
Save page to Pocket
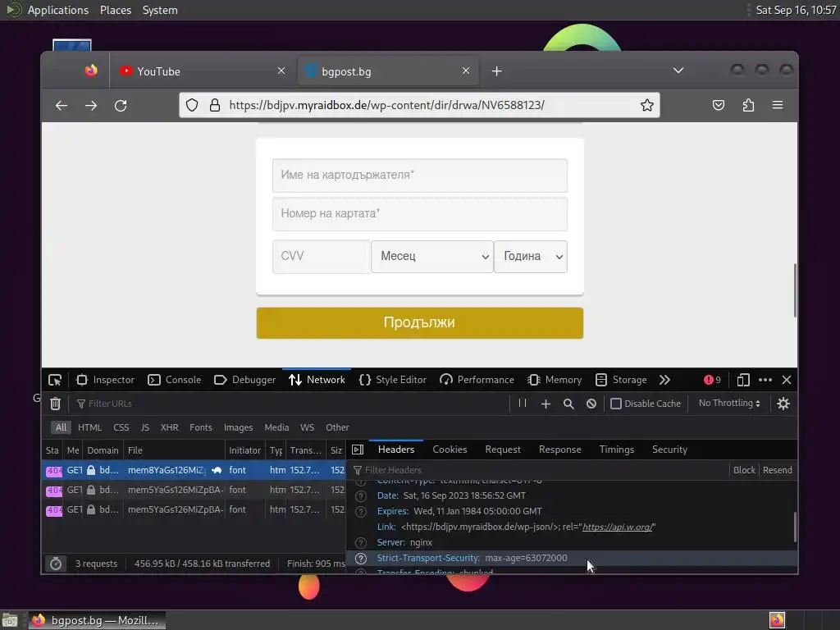click(x=719, y=105)
